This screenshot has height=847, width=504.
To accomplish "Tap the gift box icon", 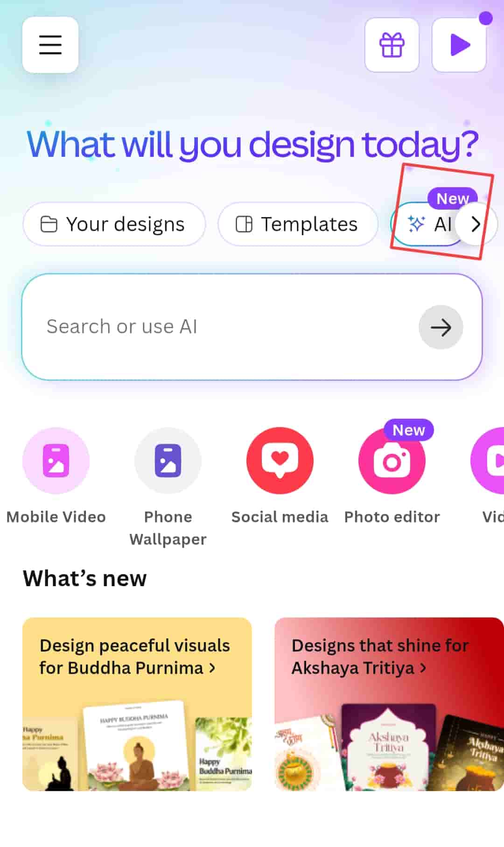I will 392,45.
